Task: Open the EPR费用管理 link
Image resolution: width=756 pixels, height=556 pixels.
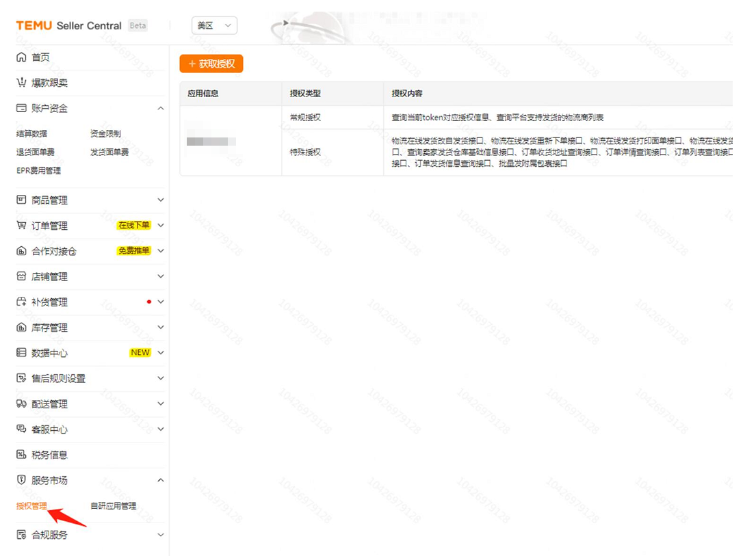Action: (38, 170)
